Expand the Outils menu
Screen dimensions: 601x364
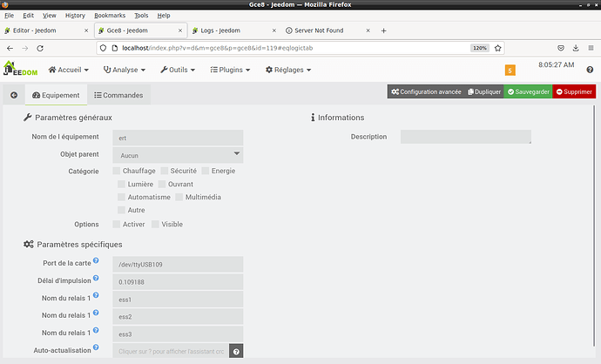point(178,70)
